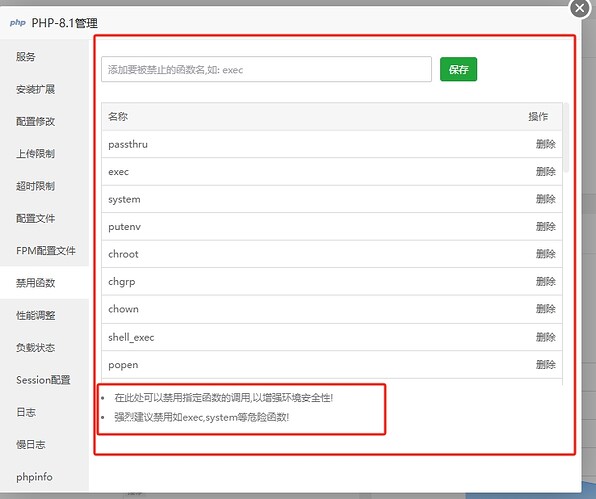The image size is (596, 499).
Task: Remove system from disabled functions
Action: click(545, 199)
